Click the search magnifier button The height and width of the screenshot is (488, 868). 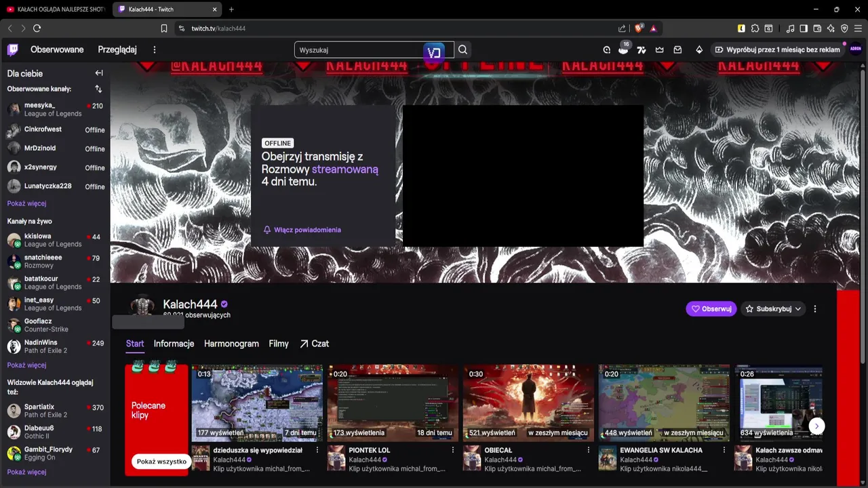coord(462,49)
